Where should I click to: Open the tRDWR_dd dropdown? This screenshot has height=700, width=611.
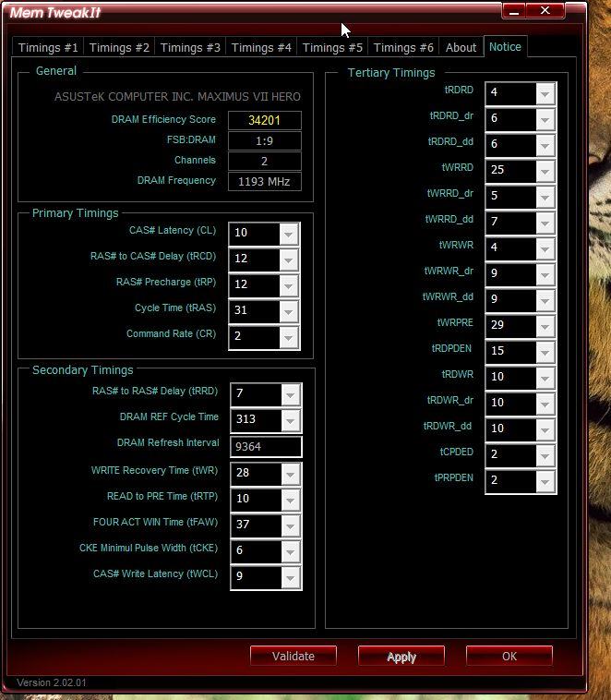point(545,430)
